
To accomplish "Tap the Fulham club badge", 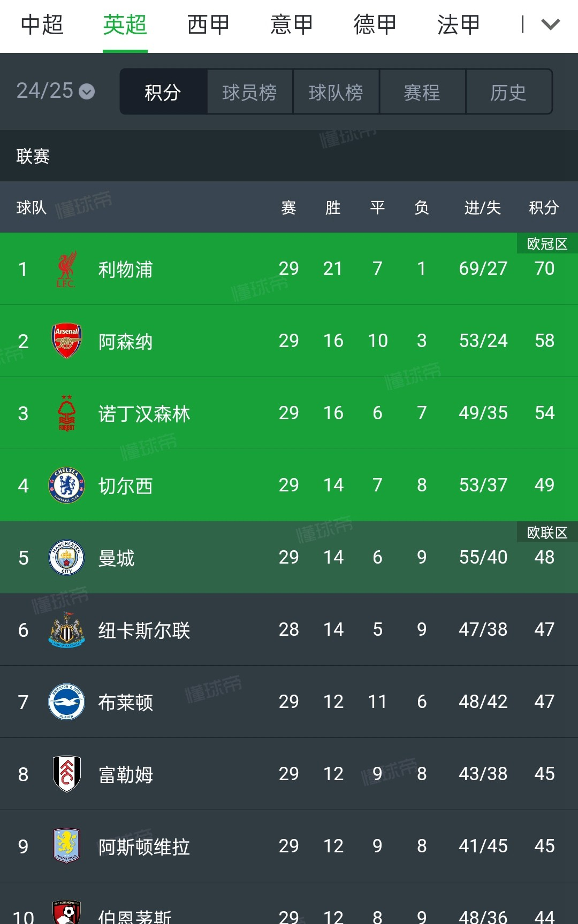I will click(x=66, y=774).
